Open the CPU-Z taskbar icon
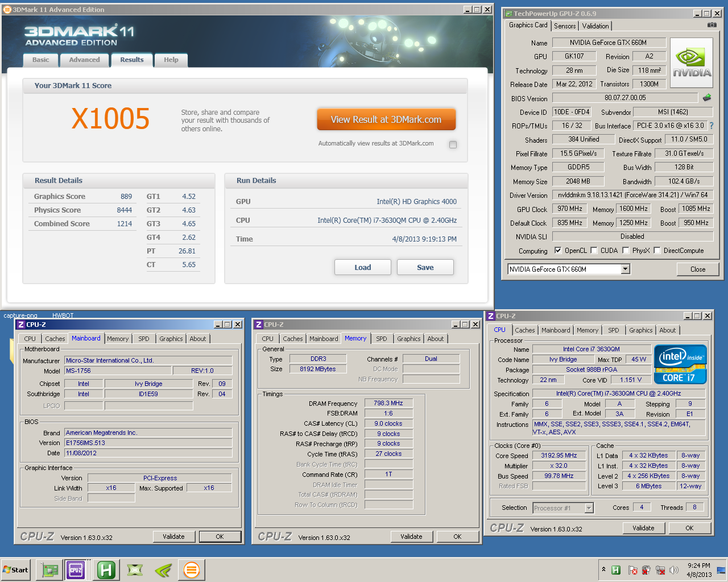 click(76, 569)
